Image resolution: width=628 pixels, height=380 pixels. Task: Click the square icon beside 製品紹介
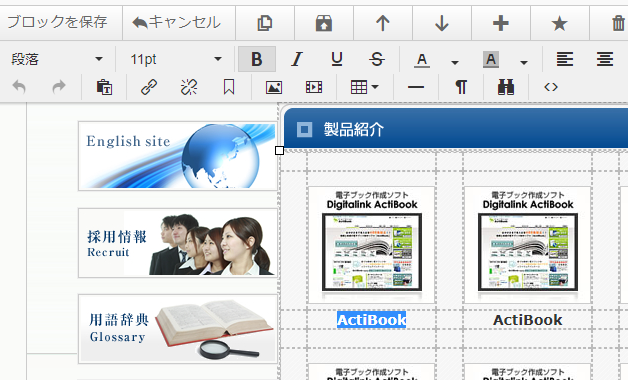pos(304,129)
